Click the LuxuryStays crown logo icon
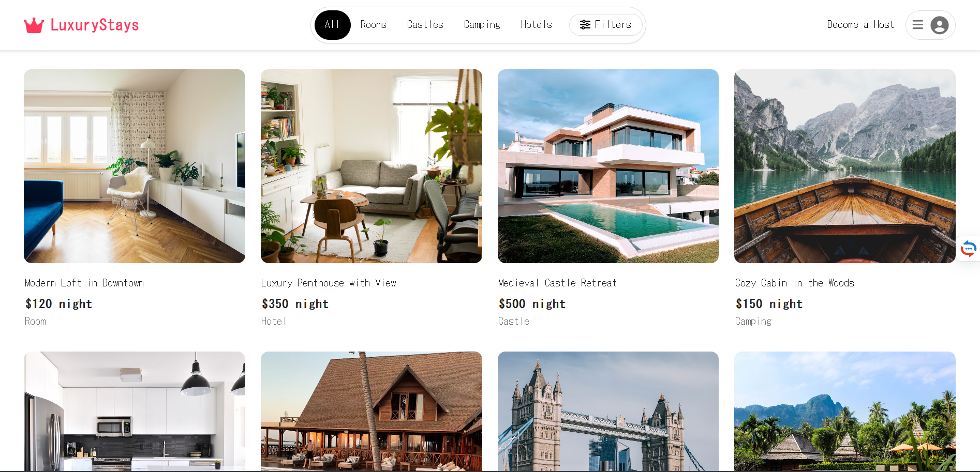The image size is (980, 472). pyautogui.click(x=34, y=25)
